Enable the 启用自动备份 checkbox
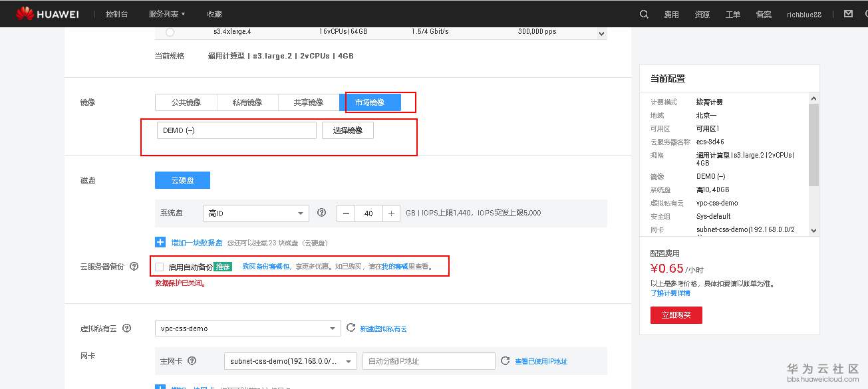Image resolution: width=868 pixels, height=389 pixels. point(158,266)
